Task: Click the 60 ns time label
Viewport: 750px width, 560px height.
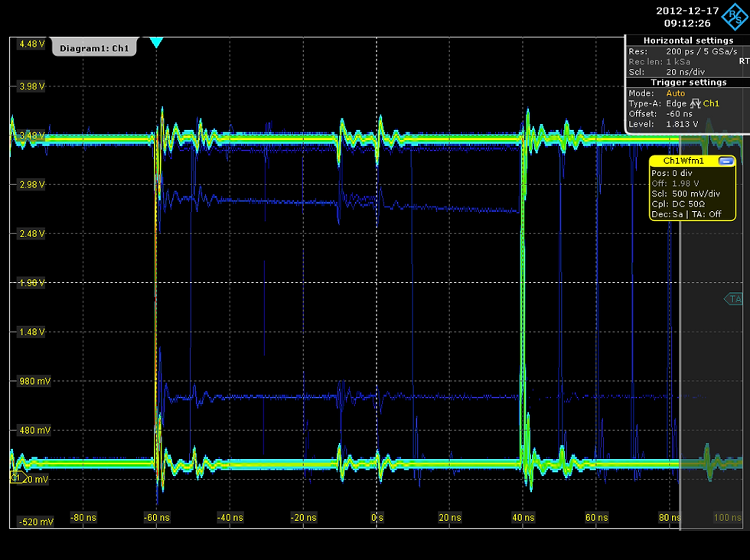Action: [596, 517]
